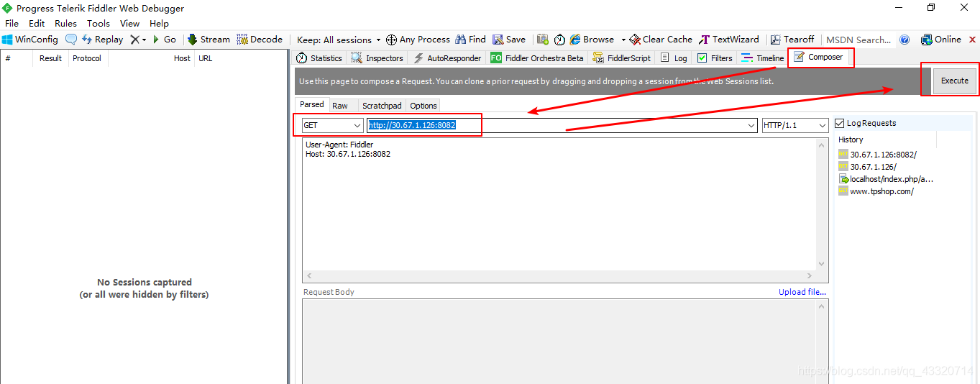Click the Online status indicator
The image size is (980, 384).
(941, 40)
